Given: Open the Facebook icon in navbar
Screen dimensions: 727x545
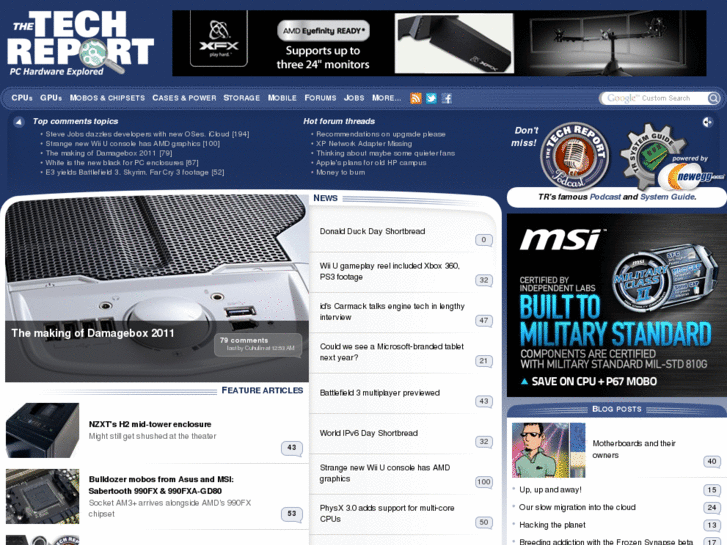Looking at the screenshot, I should tap(446, 98).
